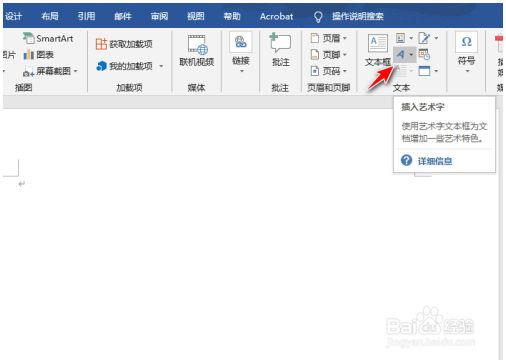
Task: Expand the object dropdown arrow
Action: pos(436,71)
